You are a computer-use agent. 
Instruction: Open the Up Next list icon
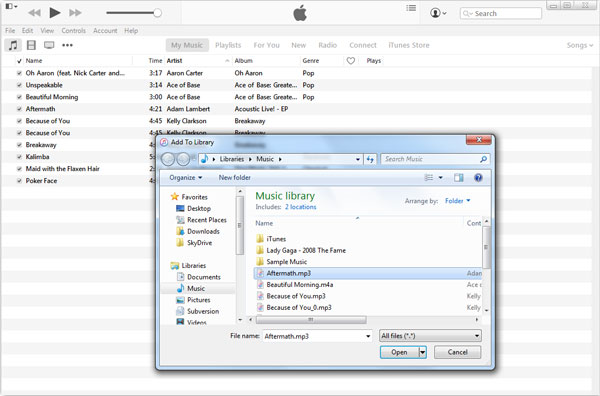click(411, 8)
